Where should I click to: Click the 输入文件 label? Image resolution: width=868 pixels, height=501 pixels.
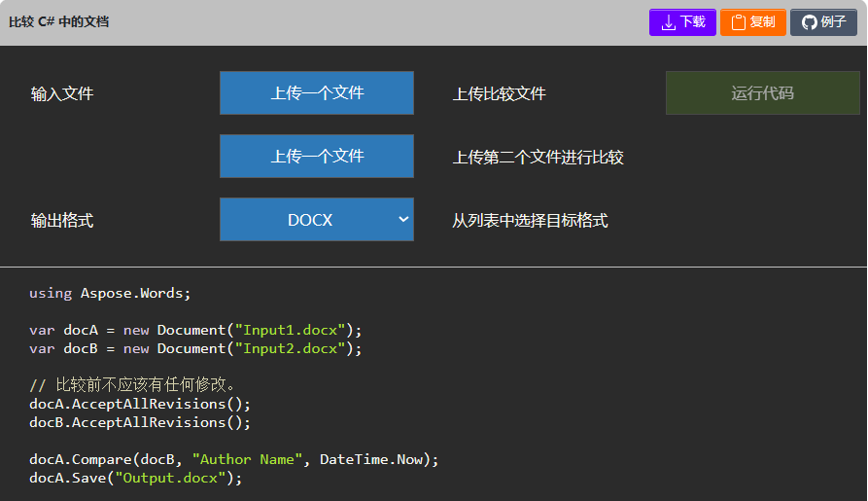point(62,93)
